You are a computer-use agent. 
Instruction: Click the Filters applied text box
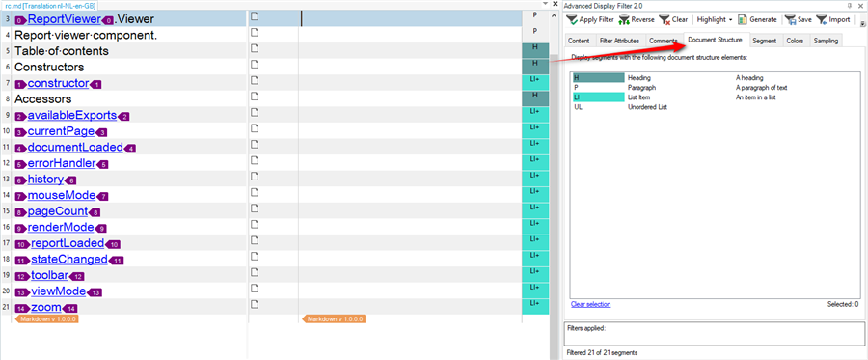[714, 333]
